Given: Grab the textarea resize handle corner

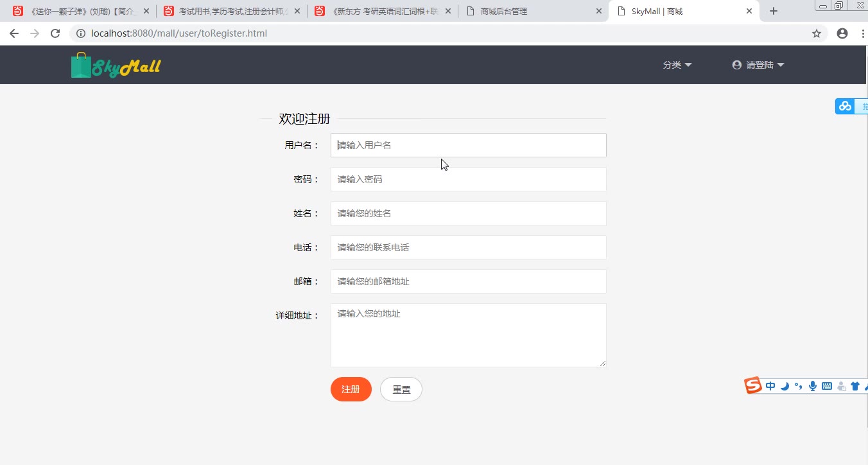Looking at the screenshot, I should point(602,364).
